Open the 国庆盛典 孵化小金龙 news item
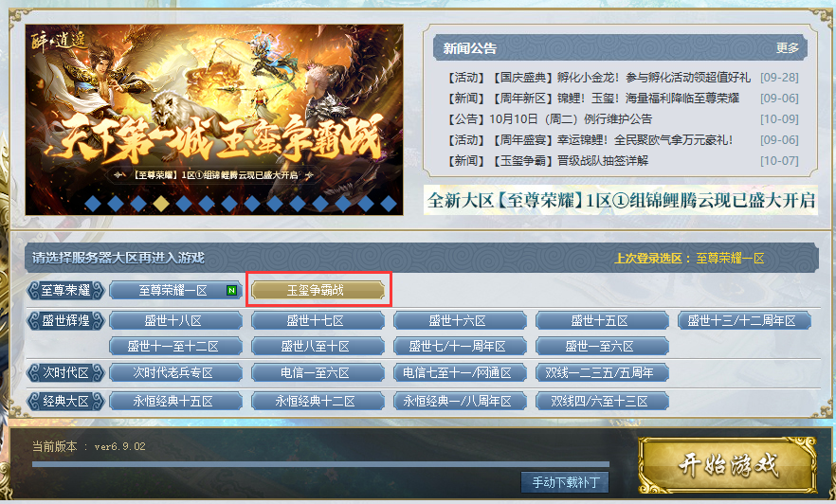Screen dimensions: 836x504 pos(599,78)
